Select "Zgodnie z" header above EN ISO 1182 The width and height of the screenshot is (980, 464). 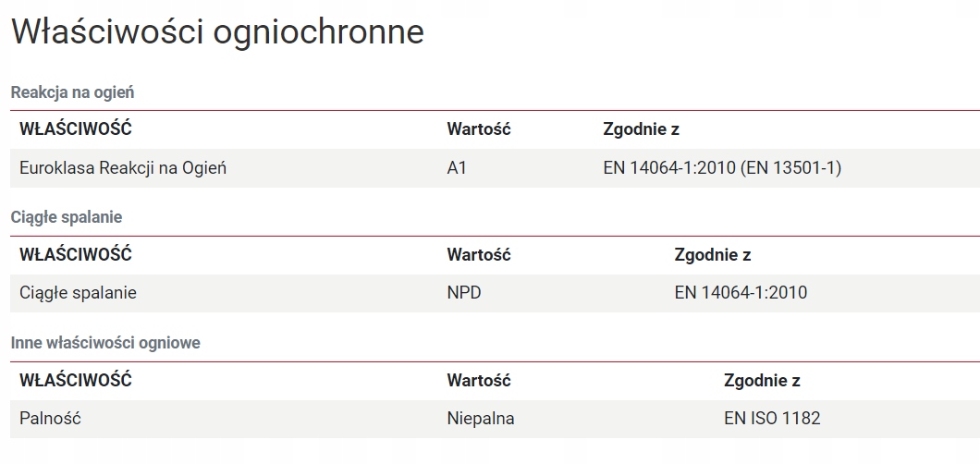tap(762, 380)
